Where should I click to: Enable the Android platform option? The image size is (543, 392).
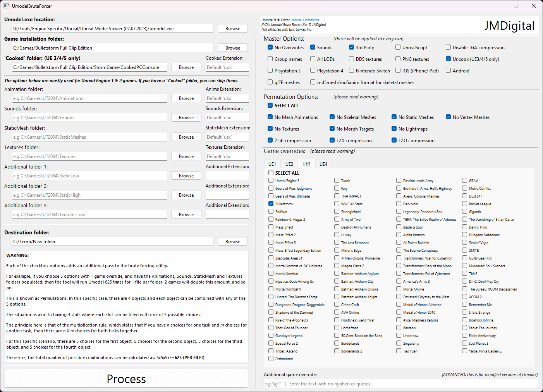tap(448, 70)
